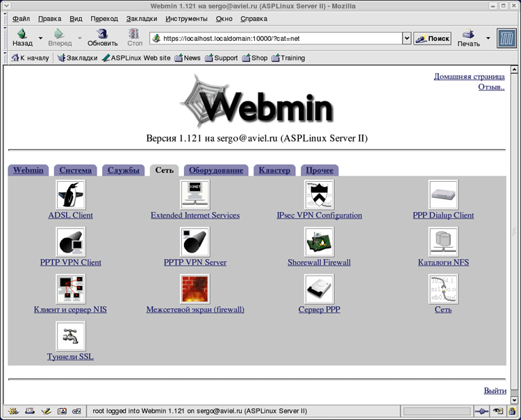Open the Файл menu
Screen dimensions: 521x420
pyautogui.click(x=21, y=19)
